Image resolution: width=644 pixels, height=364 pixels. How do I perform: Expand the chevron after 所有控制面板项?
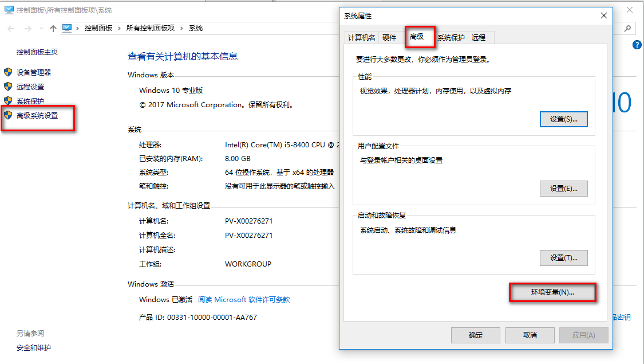click(180, 28)
